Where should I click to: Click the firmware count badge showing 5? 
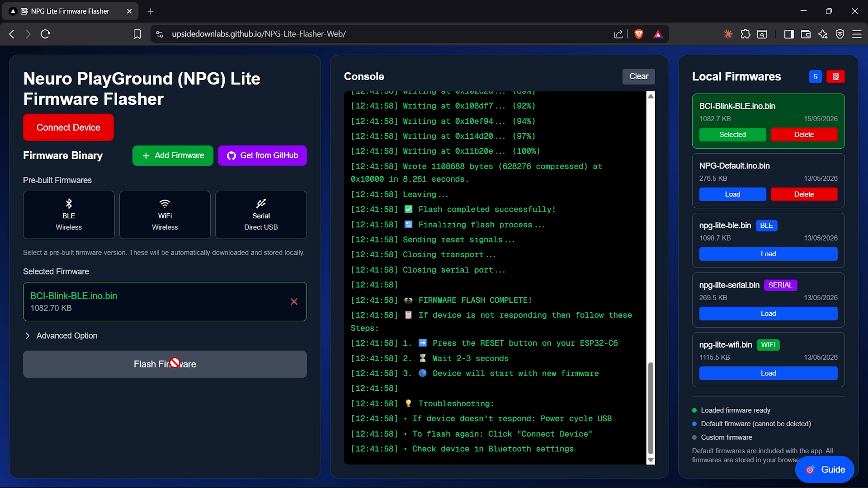point(815,77)
